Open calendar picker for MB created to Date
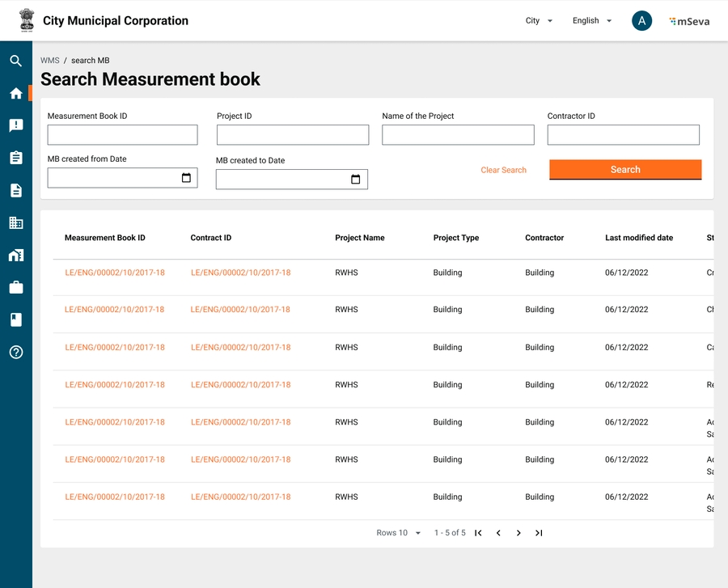 (x=355, y=180)
